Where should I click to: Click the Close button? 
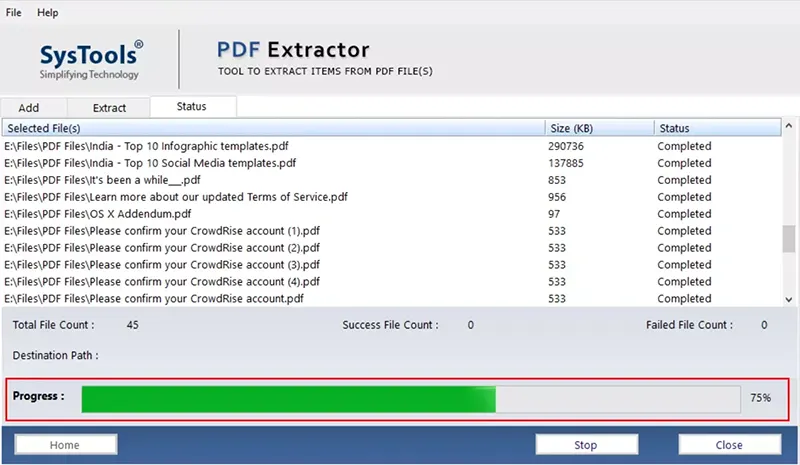click(729, 445)
